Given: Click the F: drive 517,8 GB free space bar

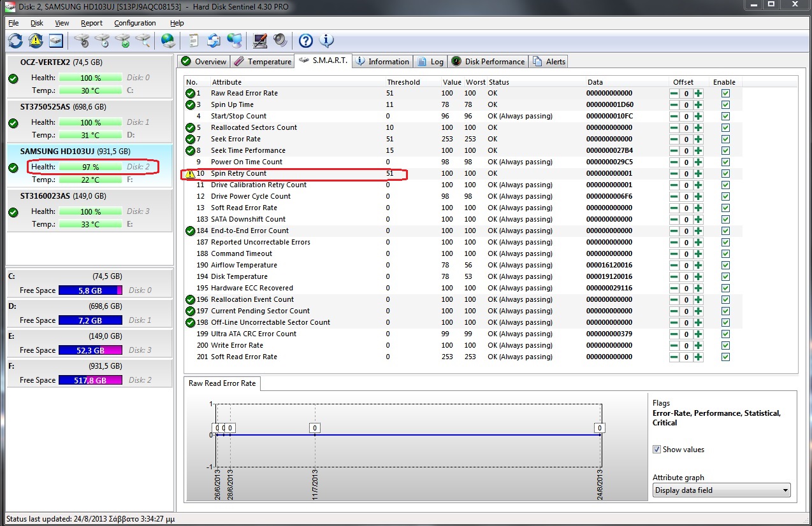Looking at the screenshot, I should tap(90, 380).
